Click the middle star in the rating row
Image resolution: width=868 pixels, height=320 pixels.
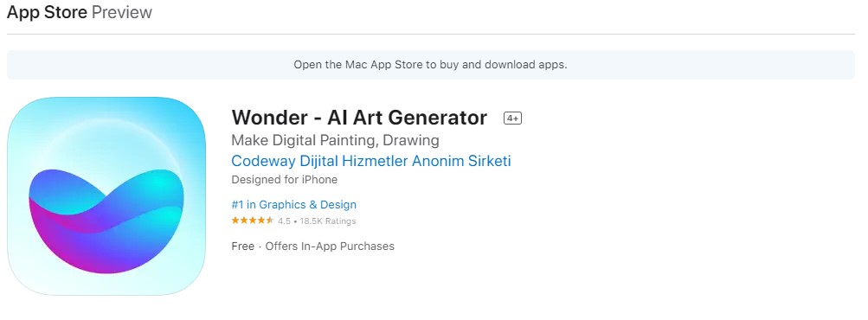[253, 221]
